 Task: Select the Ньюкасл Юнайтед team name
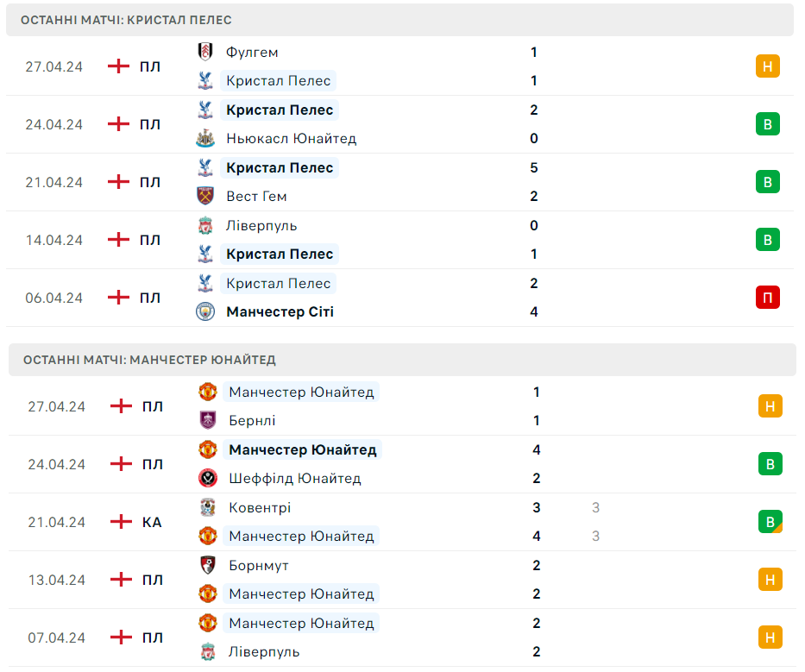point(291,138)
